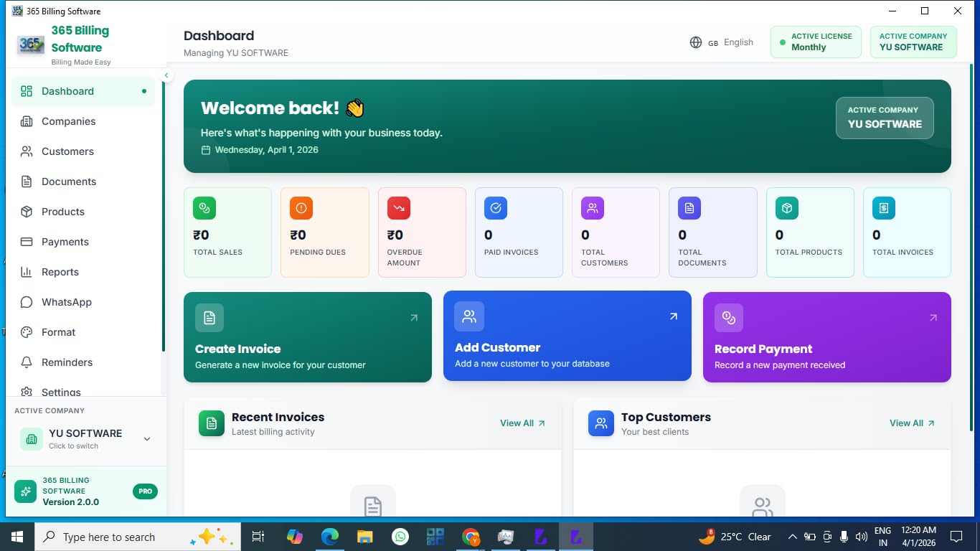Viewport: 980px width, 551px height.
Task: Click the PRO badge in sidebar footer
Action: tap(145, 491)
